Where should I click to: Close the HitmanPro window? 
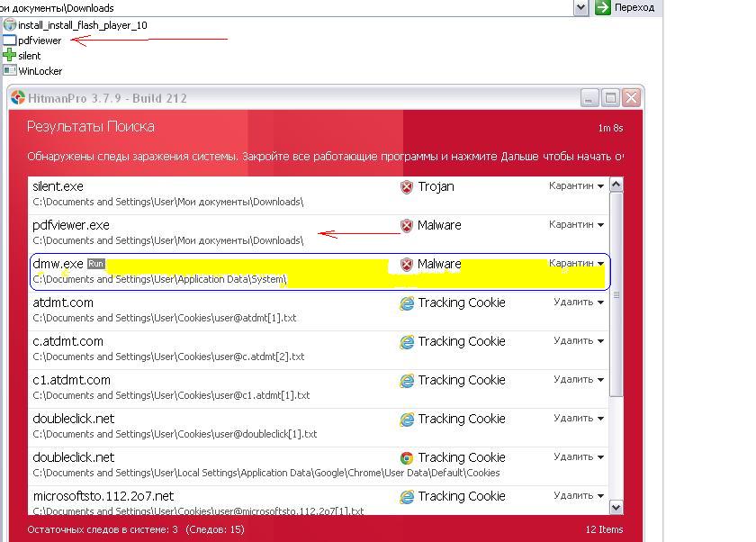point(631,98)
